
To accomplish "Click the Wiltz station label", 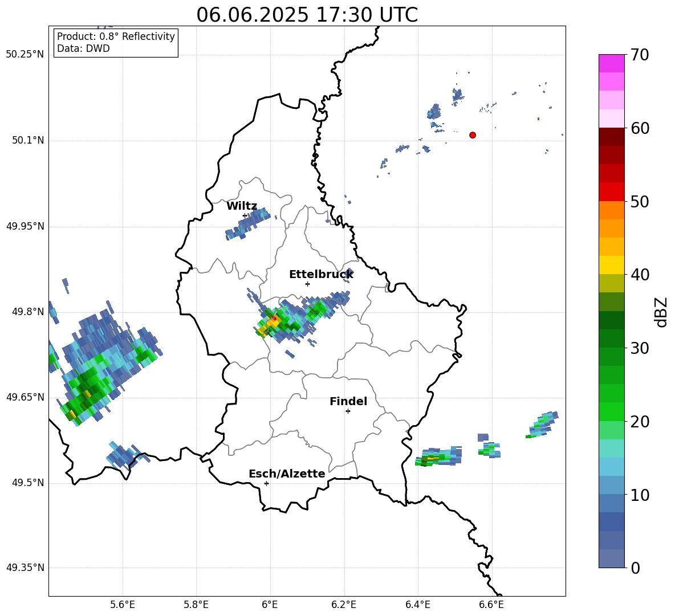I will tap(242, 206).
